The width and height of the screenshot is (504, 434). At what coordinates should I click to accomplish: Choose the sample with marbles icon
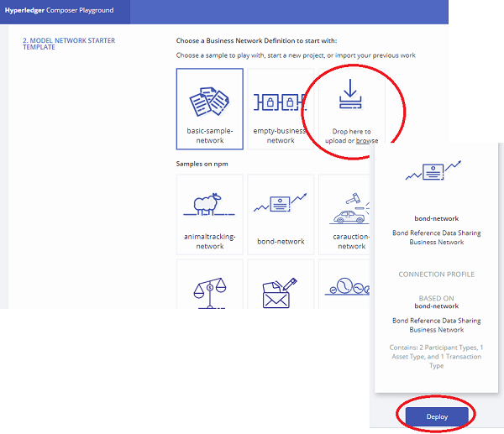click(347, 286)
